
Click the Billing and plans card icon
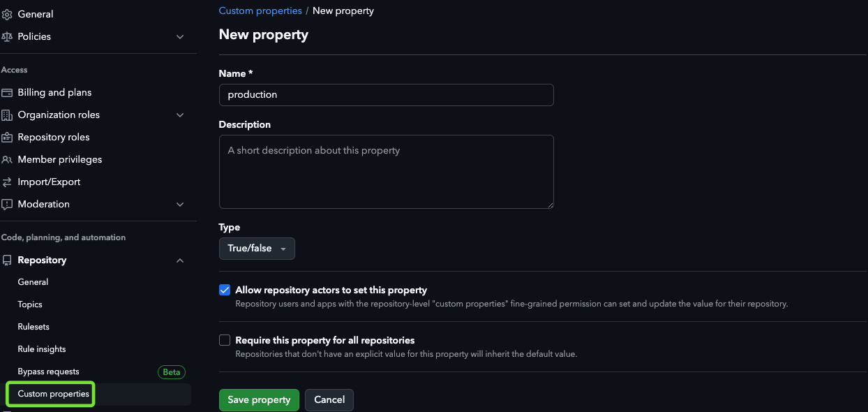[7, 92]
